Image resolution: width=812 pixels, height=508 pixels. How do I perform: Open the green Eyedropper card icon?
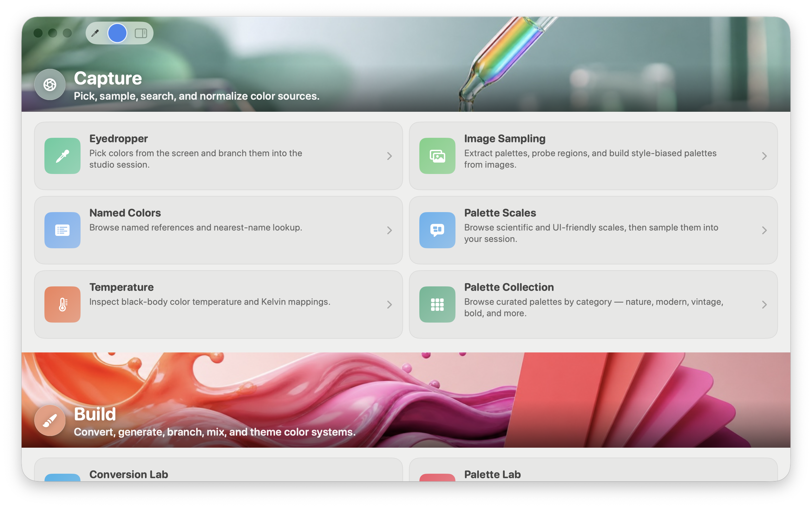point(62,156)
